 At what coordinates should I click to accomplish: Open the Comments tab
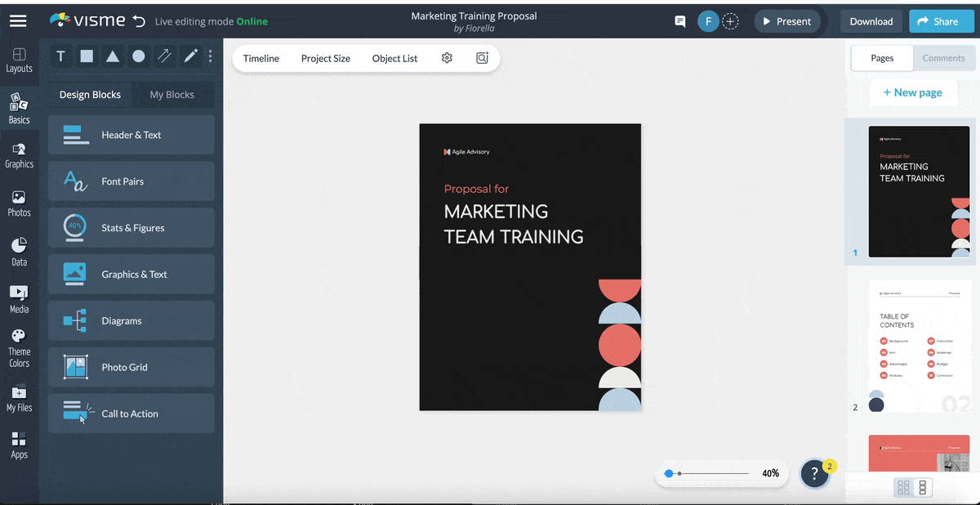(x=943, y=58)
